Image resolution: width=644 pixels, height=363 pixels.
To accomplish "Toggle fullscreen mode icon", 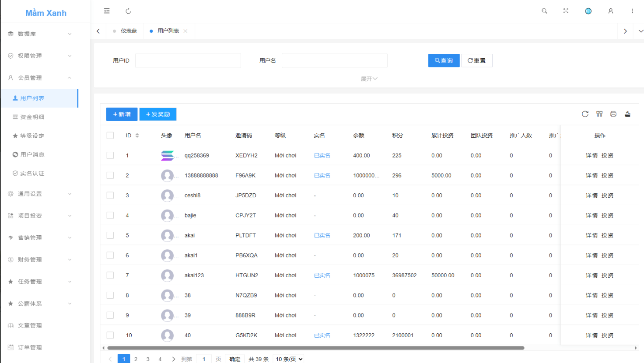I will pos(566,11).
